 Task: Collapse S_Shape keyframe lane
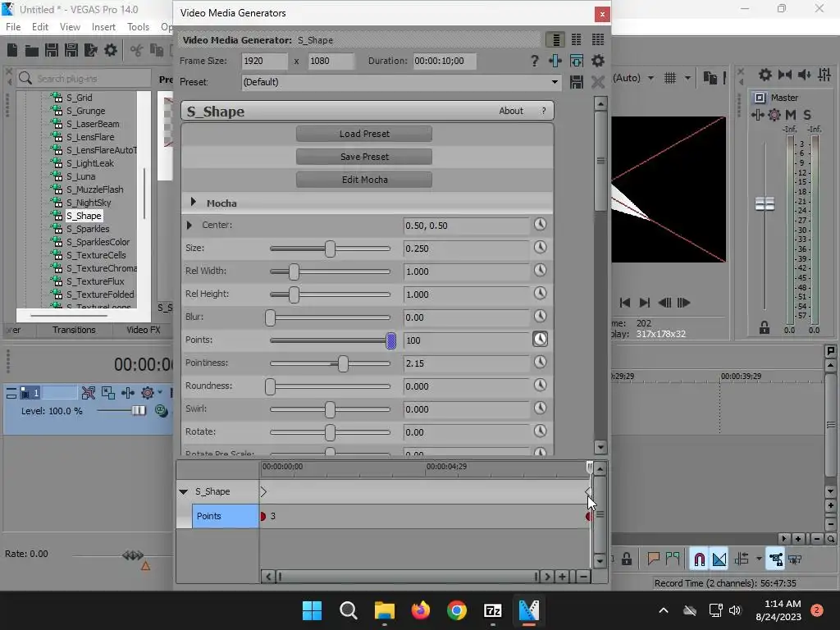point(183,491)
